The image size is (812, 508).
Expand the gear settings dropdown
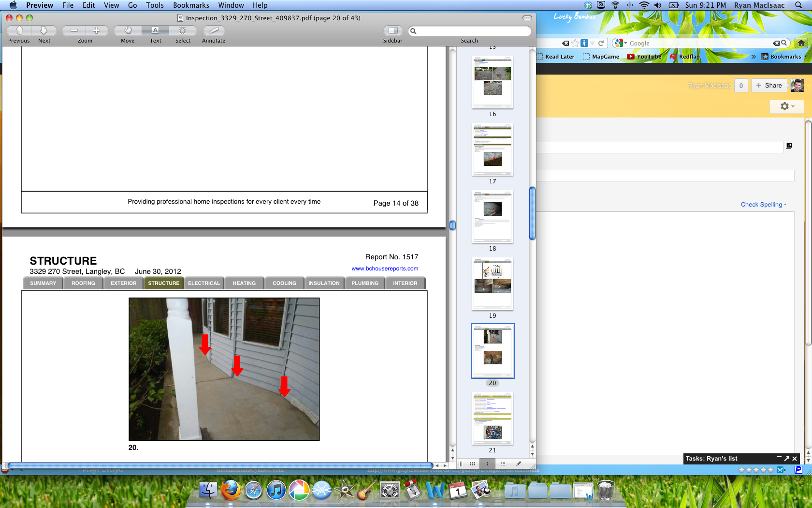[786, 106]
